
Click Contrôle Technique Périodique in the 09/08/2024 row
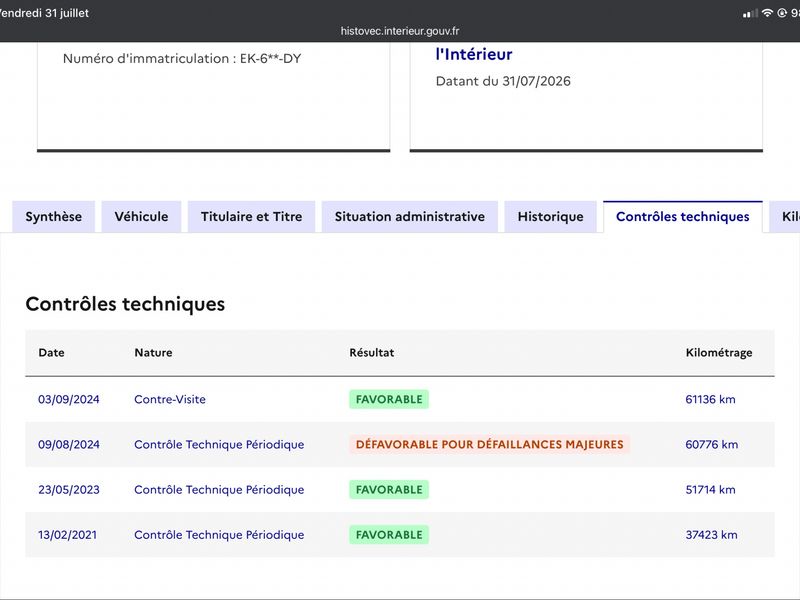(219, 444)
